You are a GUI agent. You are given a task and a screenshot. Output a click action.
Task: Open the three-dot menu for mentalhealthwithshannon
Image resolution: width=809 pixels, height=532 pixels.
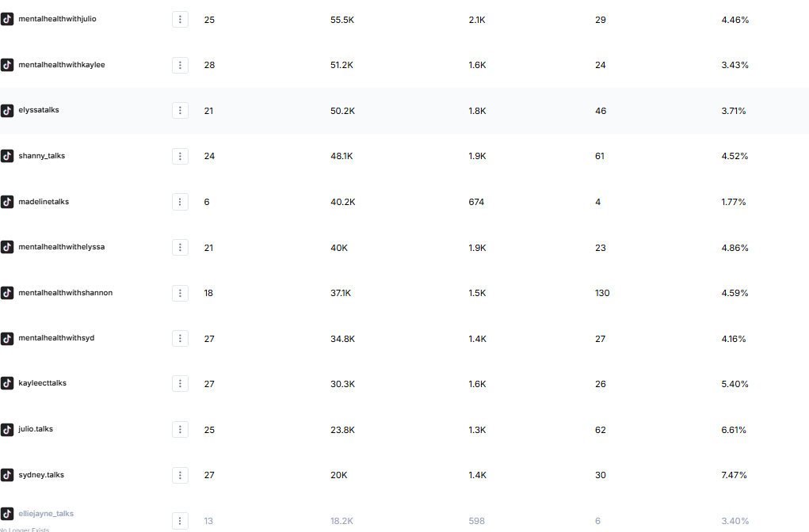(180, 293)
